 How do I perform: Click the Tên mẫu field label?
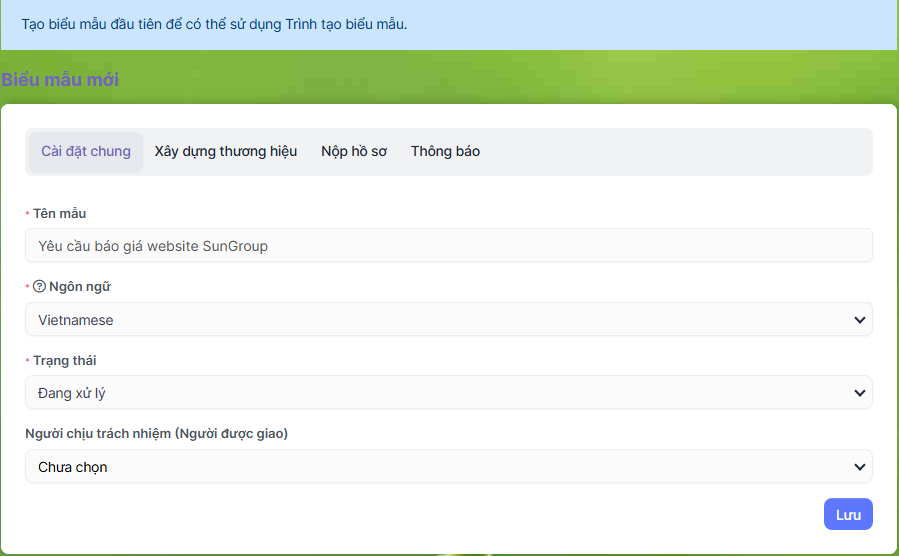(x=59, y=213)
